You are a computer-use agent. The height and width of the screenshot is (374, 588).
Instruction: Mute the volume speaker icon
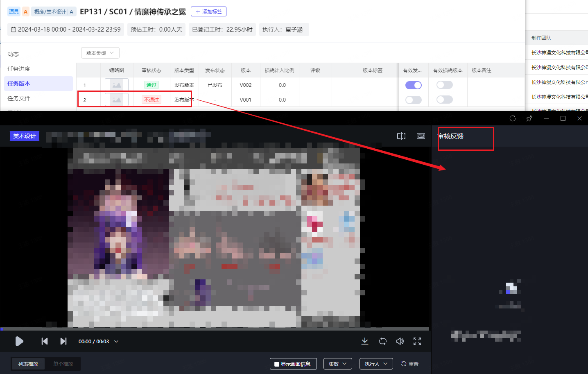pos(400,341)
